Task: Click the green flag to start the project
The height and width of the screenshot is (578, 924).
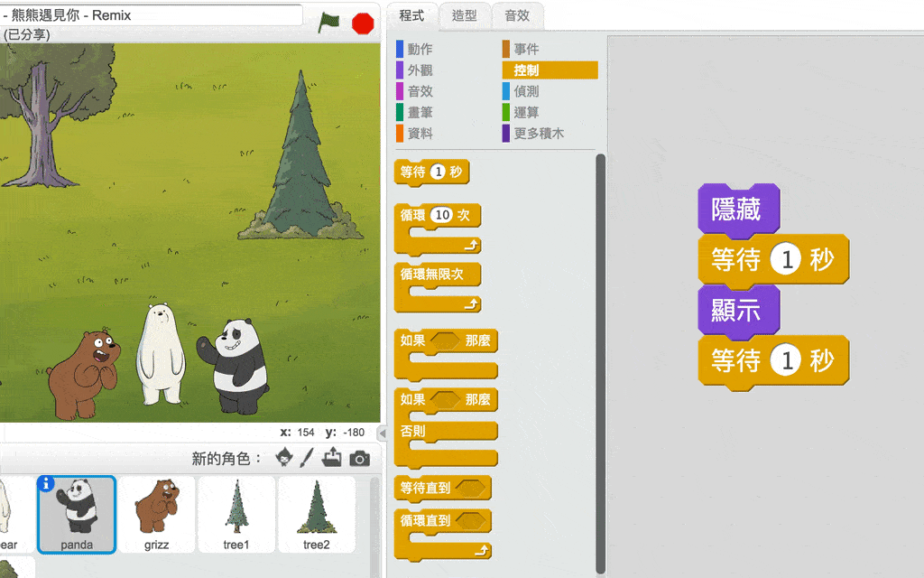Action: point(328,23)
